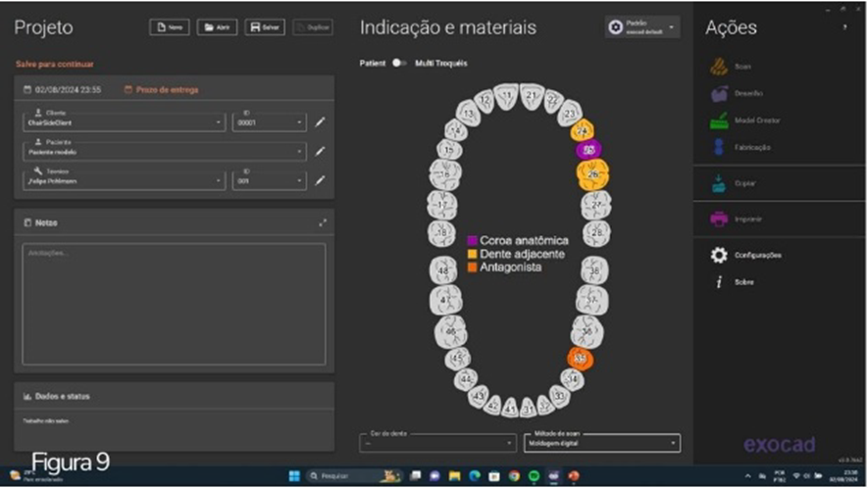Click the Novo project button
Screen dimensions: 868x488
(x=170, y=27)
